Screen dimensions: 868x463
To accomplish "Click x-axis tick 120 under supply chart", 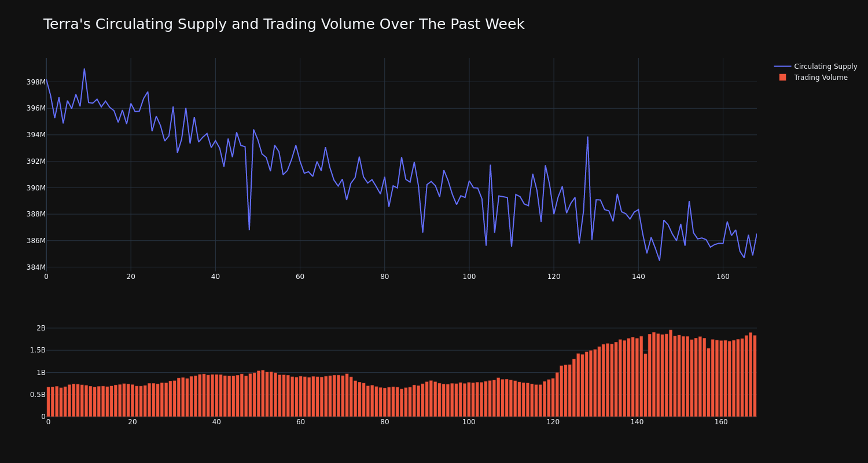I will (554, 277).
